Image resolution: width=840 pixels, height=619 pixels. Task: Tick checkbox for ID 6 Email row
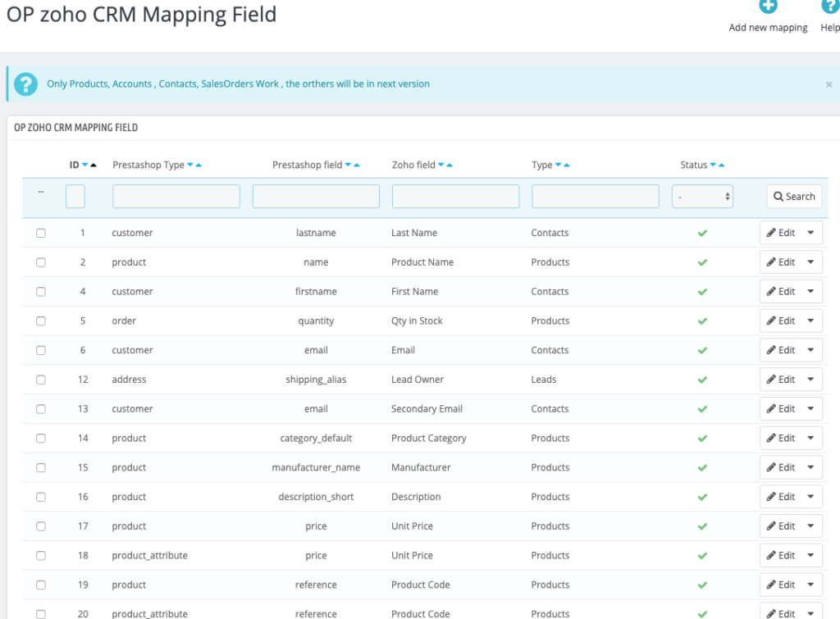point(41,350)
